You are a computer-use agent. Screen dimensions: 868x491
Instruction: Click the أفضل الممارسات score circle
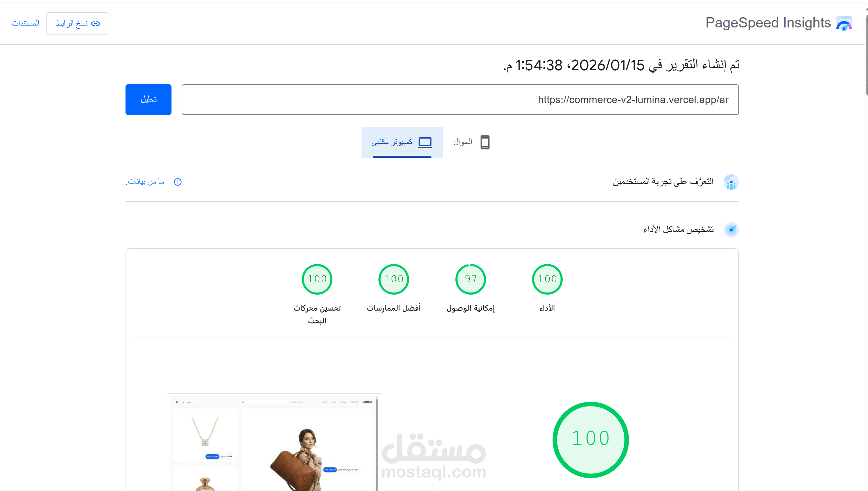(393, 279)
